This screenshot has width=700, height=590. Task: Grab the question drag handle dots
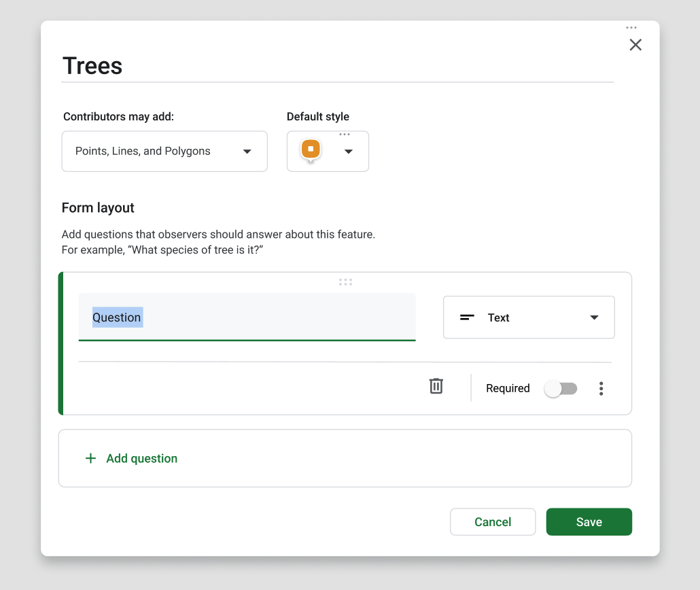tap(345, 282)
